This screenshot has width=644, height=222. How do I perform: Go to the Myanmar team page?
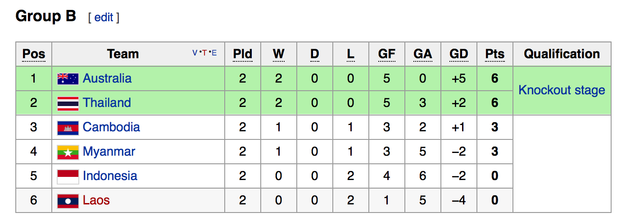(x=109, y=152)
